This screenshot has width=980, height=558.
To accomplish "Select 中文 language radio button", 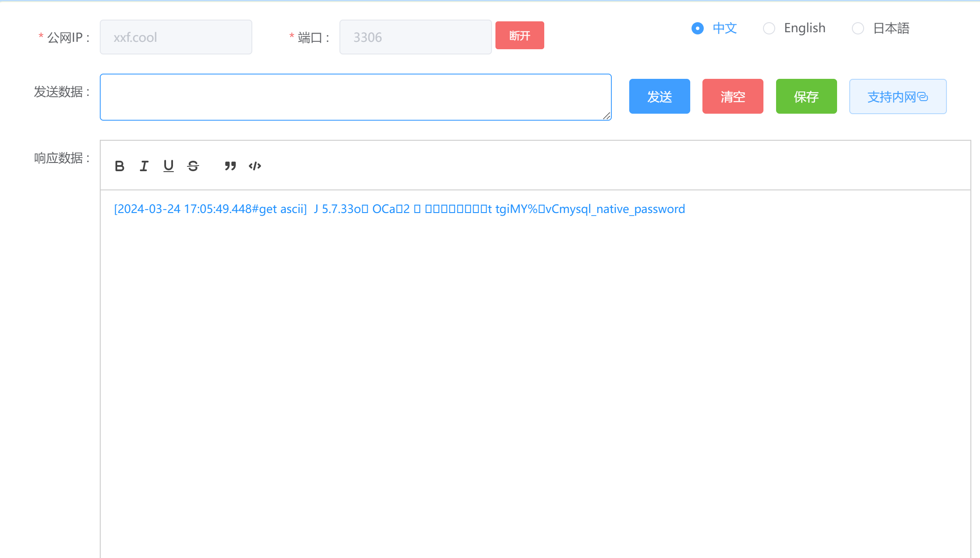I will (698, 28).
